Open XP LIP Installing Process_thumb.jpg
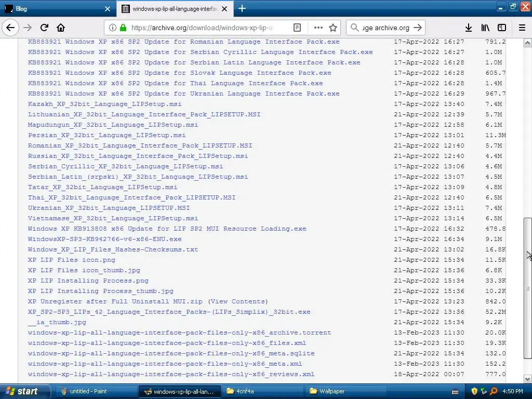532x399 pixels. click(101, 291)
